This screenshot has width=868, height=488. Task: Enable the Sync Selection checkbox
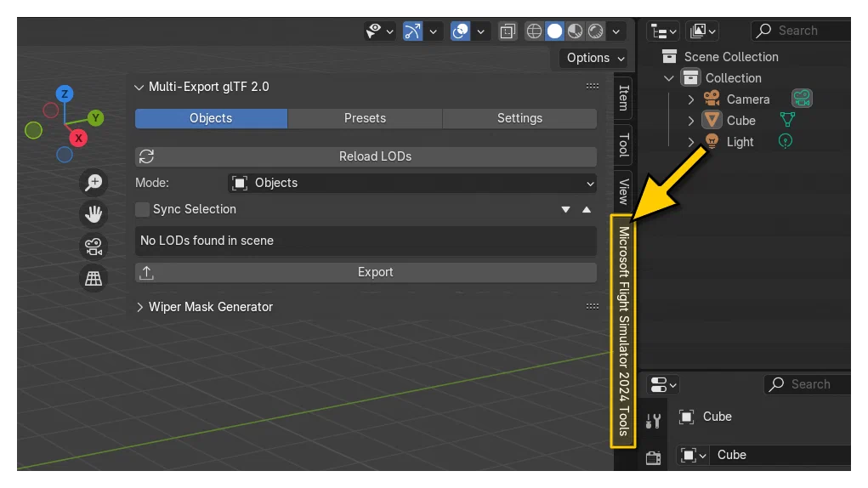(x=142, y=209)
